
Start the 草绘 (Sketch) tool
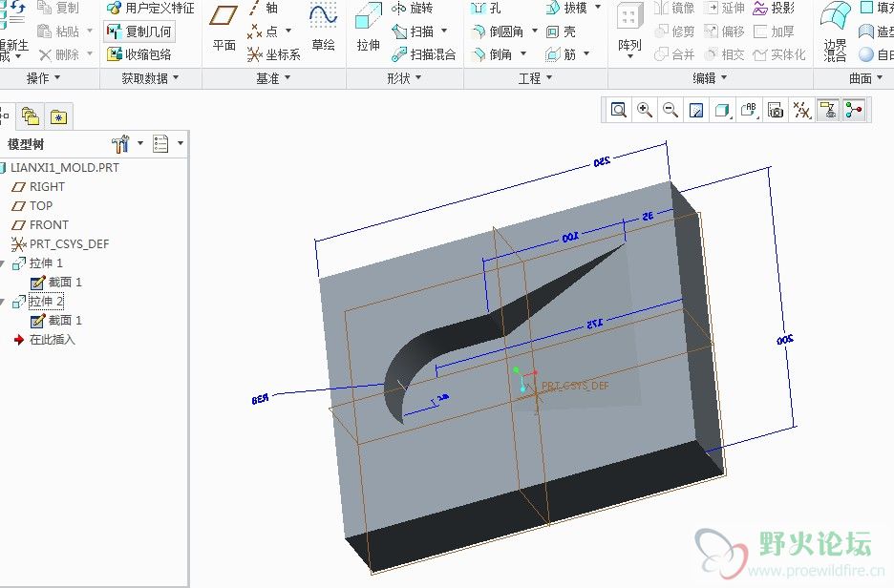pos(323,28)
